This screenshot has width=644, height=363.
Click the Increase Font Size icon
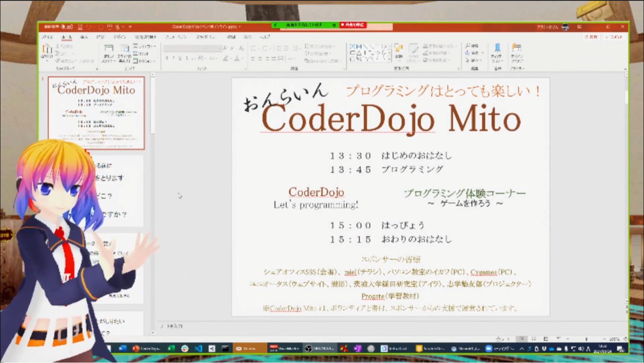(225, 48)
